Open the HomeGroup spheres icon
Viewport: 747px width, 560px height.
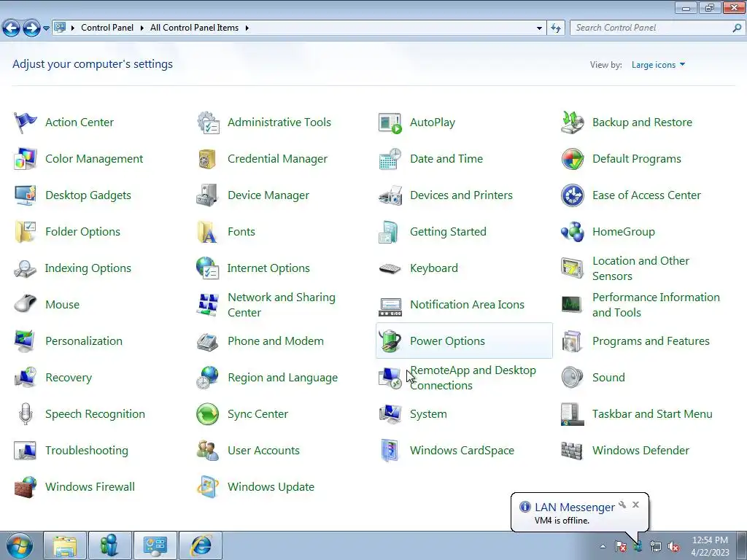coord(572,232)
